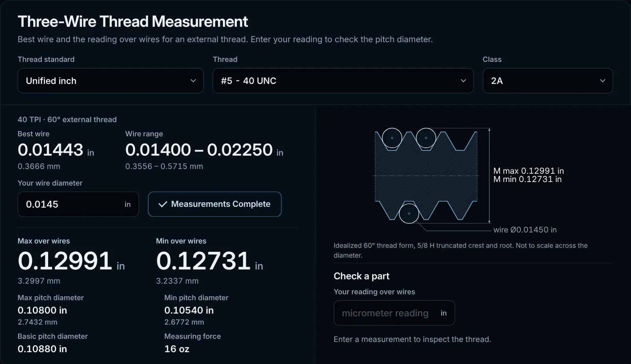Click the 3.2997 mm max over wires conversion

coord(39,281)
